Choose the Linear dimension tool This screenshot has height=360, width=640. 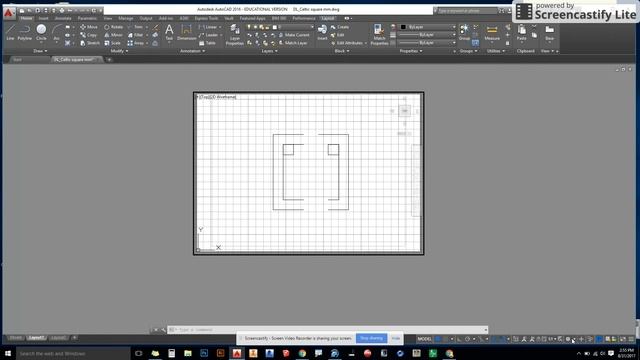208,27
